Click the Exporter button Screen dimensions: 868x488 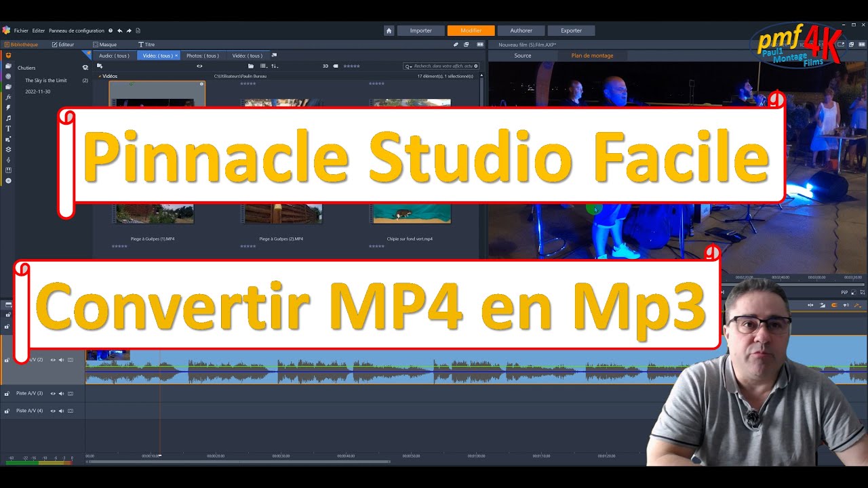pos(572,30)
